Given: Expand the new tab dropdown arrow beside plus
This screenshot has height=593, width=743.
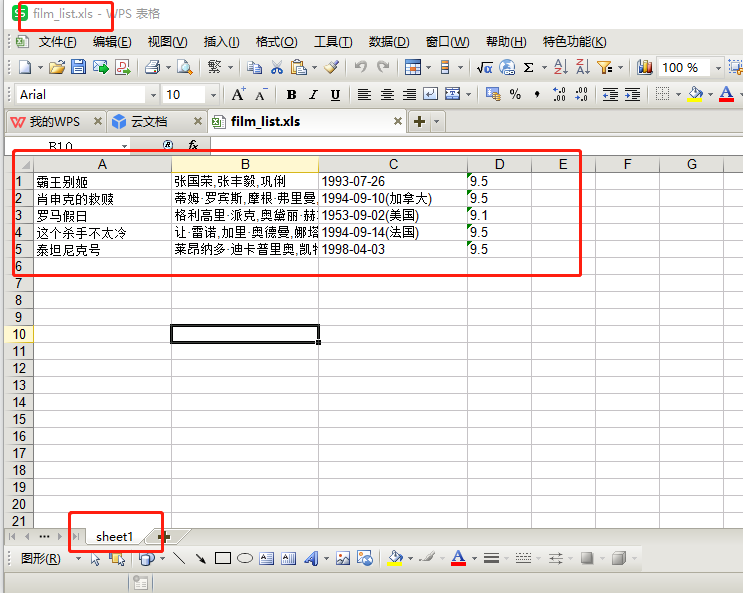Looking at the screenshot, I should 436,122.
